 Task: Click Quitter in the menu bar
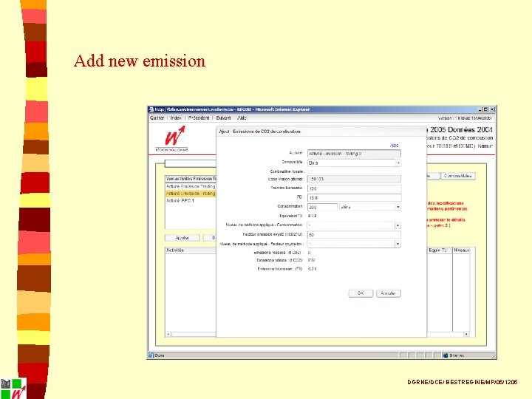coord(157,117)
